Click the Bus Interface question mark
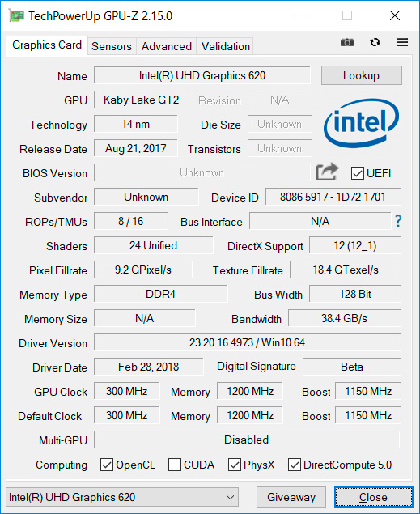420x514 pixels. (398, 221)
